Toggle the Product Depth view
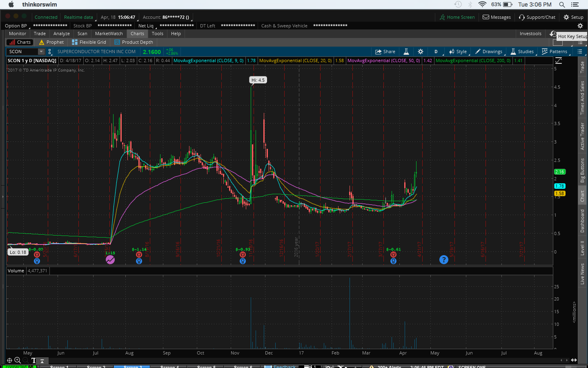 (134, 42)
